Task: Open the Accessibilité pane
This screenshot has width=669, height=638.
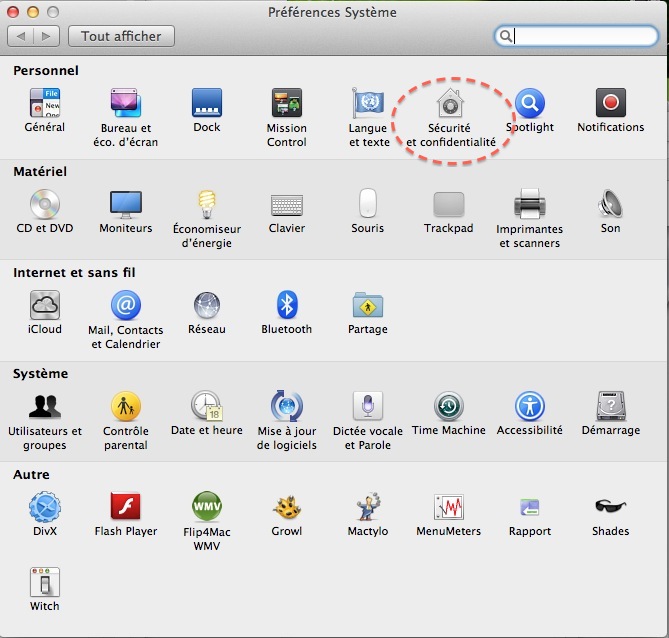Action: tap(529, 406)
